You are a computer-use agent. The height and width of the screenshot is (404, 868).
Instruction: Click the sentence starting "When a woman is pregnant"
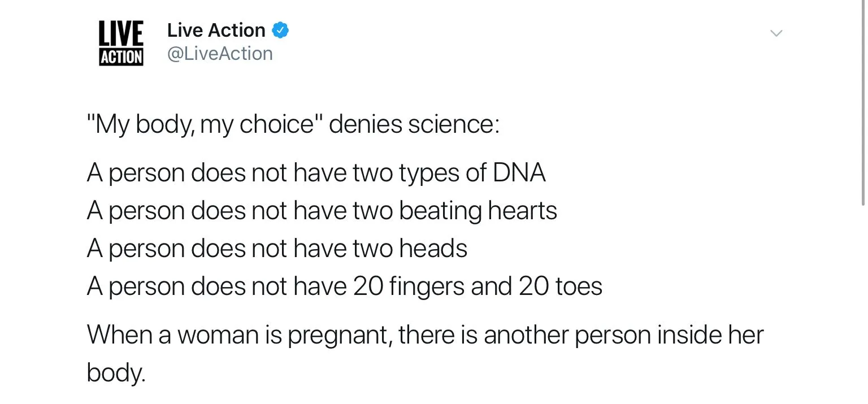coord(425,335)
